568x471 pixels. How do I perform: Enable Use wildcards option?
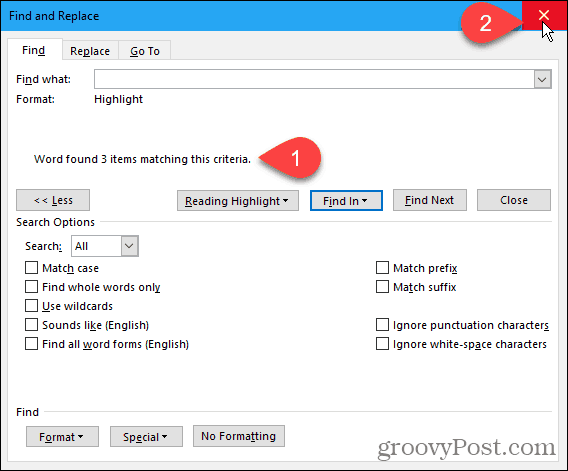(x=32, y=306)
